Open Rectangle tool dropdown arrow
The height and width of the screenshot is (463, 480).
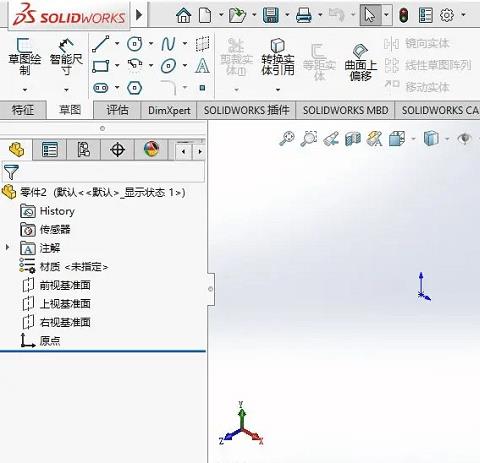click(117, 66)
